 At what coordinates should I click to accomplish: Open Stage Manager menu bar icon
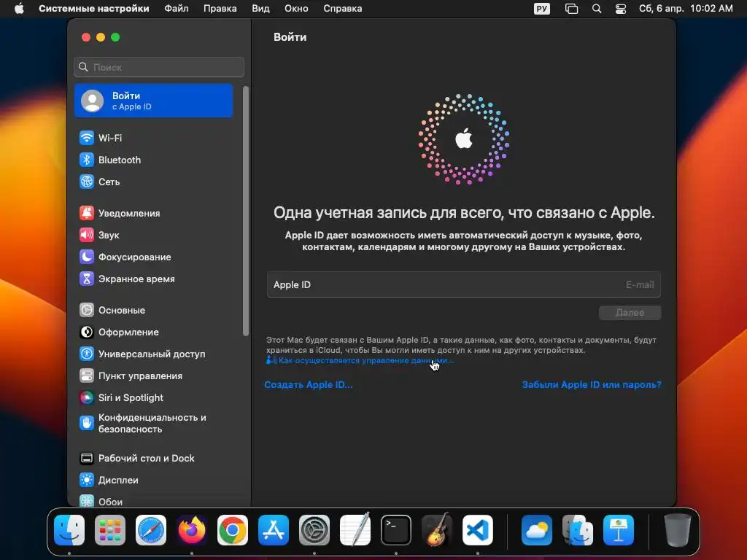pyautogui.click(x=571, y=9)
